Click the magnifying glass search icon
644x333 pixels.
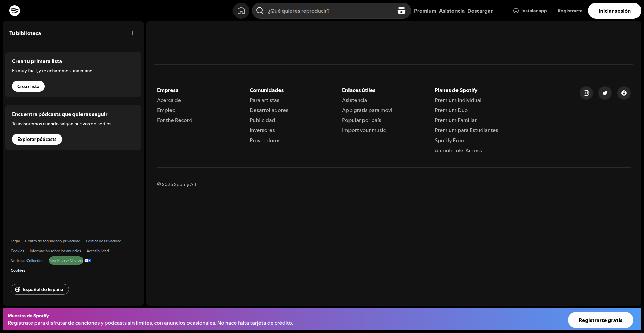(x=260, y=11)
